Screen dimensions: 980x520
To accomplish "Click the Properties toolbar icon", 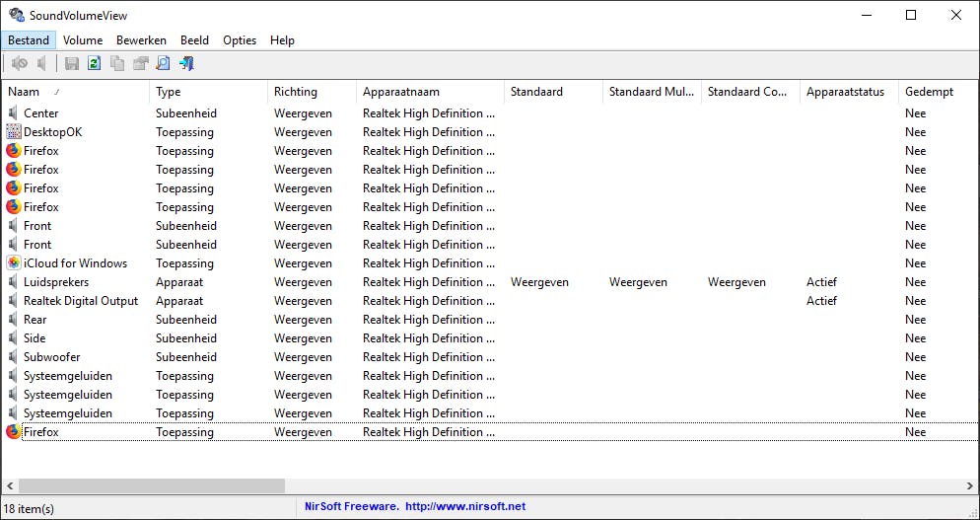I will click(x=140, y=63).
